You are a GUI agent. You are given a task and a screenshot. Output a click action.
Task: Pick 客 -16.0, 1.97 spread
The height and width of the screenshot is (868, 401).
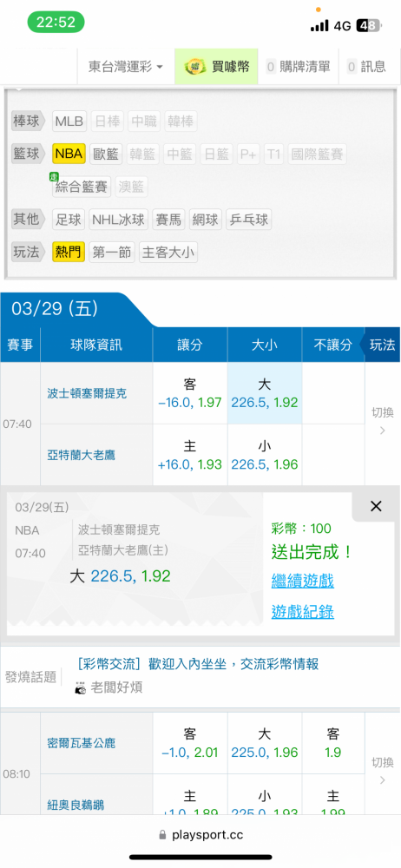click(x=190, y=393)
